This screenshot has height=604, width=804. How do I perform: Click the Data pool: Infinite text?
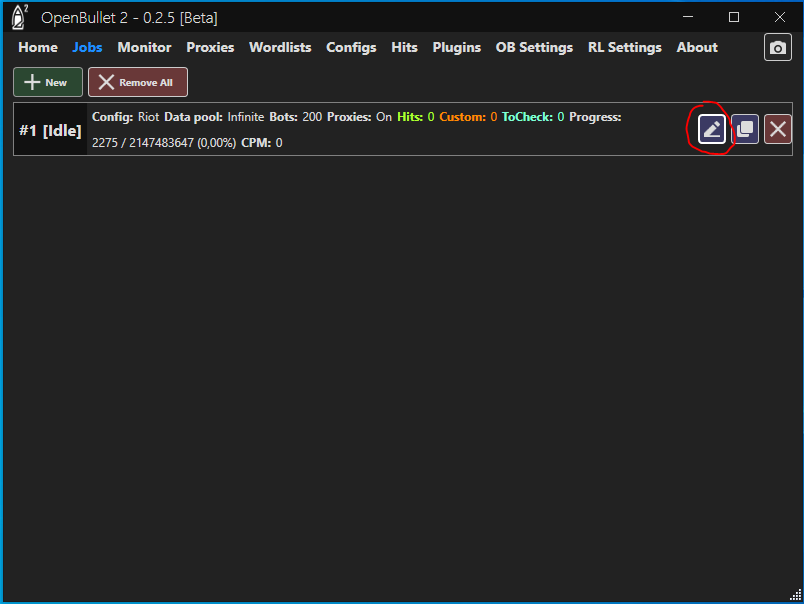[214, 117]
